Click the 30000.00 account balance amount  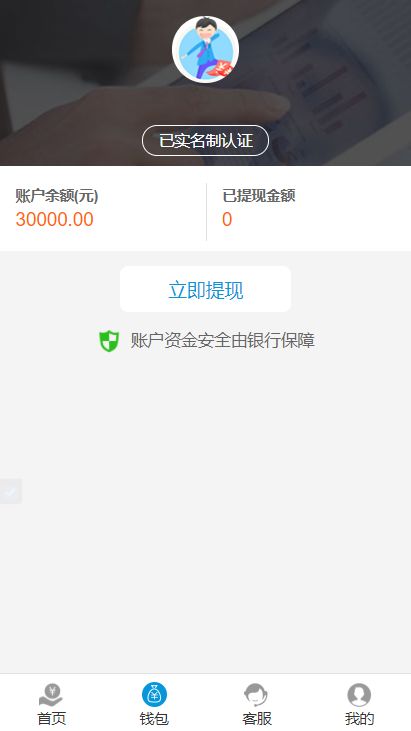click(x=55, y=220)
